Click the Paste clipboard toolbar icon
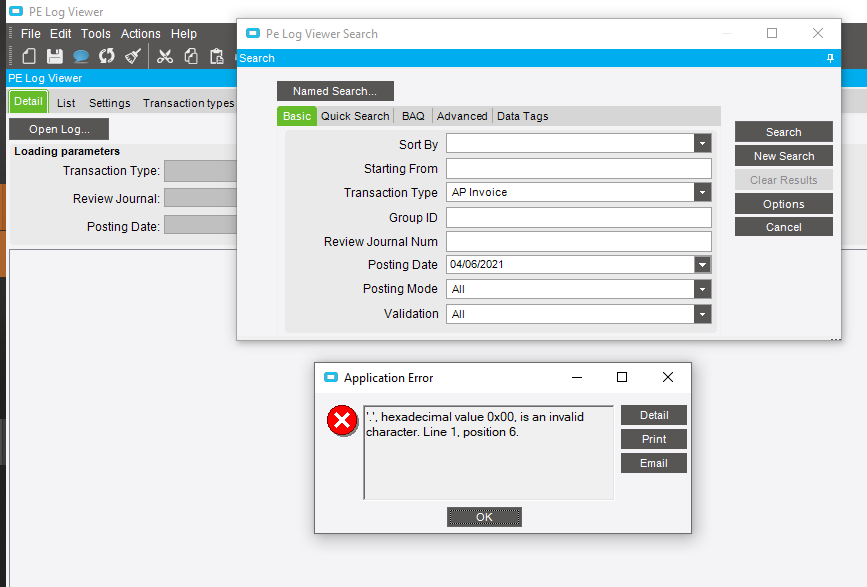 [x=217, y=56]
